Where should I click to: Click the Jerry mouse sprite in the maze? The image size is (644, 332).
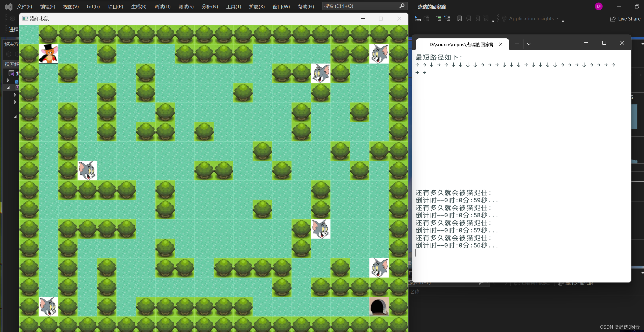pos(49,54)
